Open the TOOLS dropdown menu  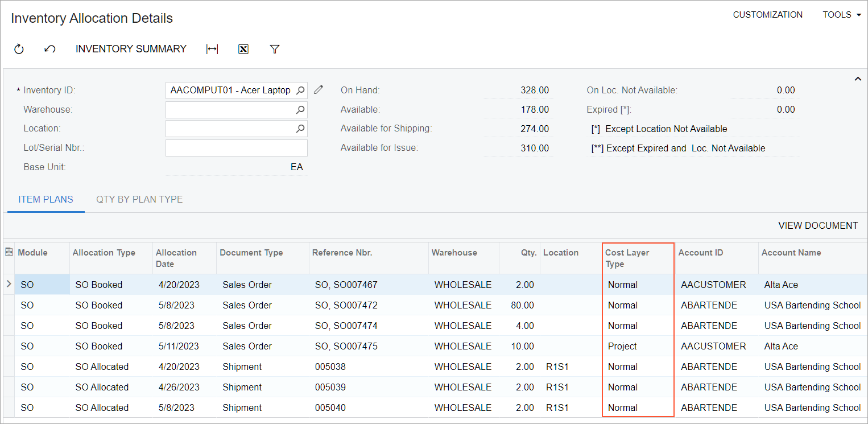pos(842,15)
